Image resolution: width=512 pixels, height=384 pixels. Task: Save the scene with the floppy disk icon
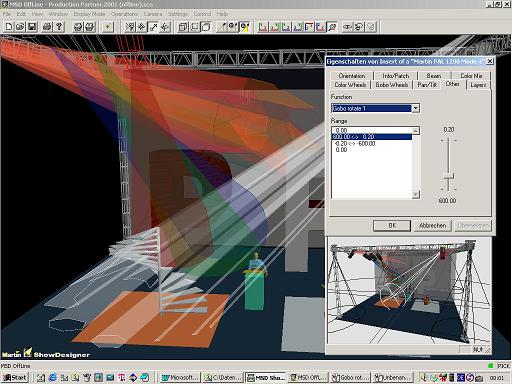coord(32,27)
